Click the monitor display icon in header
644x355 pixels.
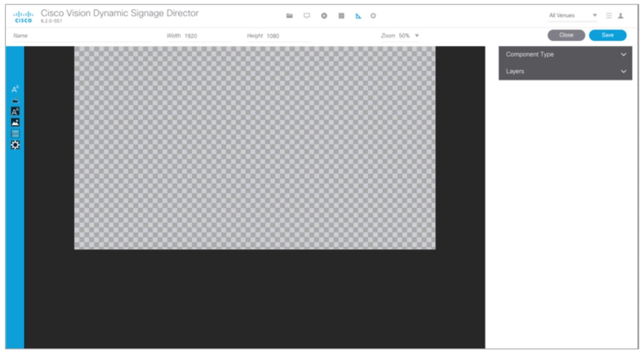pos(307,16)
